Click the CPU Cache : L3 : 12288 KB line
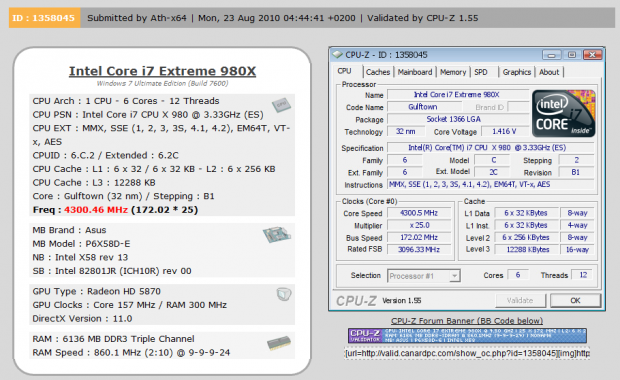 pyautogui.click(x=94, y=183)
